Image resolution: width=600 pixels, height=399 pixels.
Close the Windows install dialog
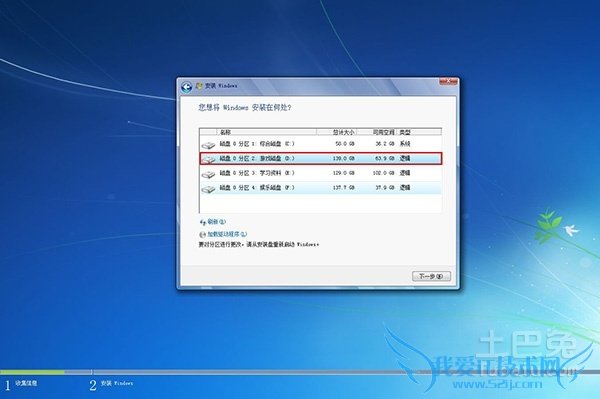pos(448,81)
